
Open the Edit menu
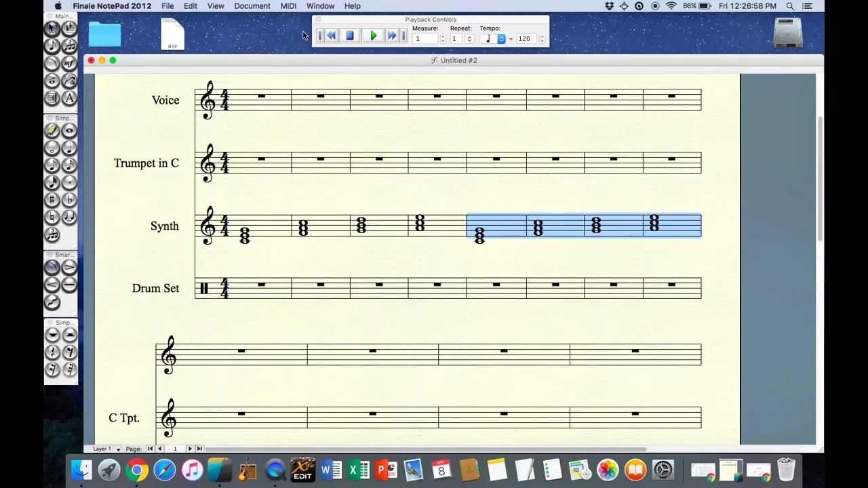[191, 6]
